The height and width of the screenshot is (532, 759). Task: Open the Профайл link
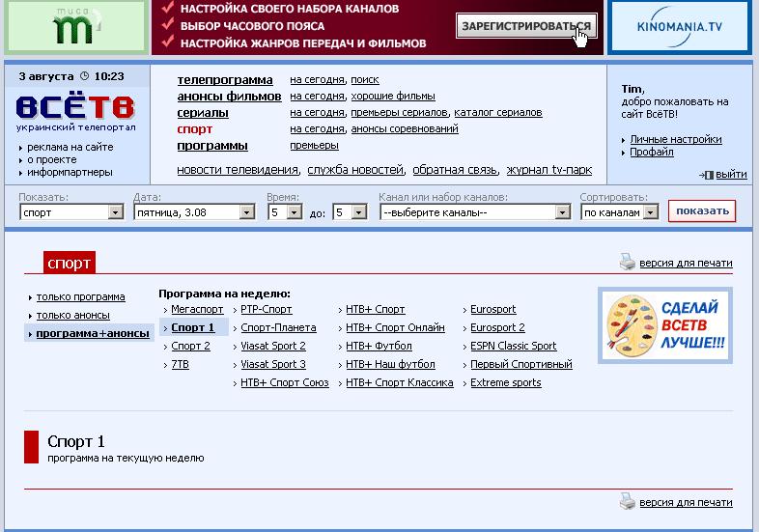click(652, 152)
